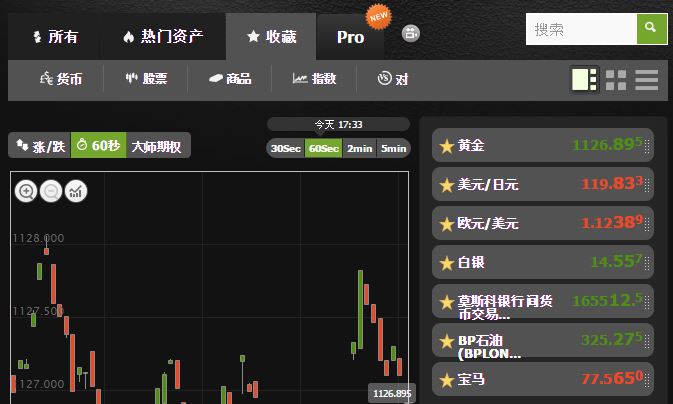This screenshot has height=404, width=673.
Task: Toggle favorite star for 美元/日元
Action: click(447, 185)
